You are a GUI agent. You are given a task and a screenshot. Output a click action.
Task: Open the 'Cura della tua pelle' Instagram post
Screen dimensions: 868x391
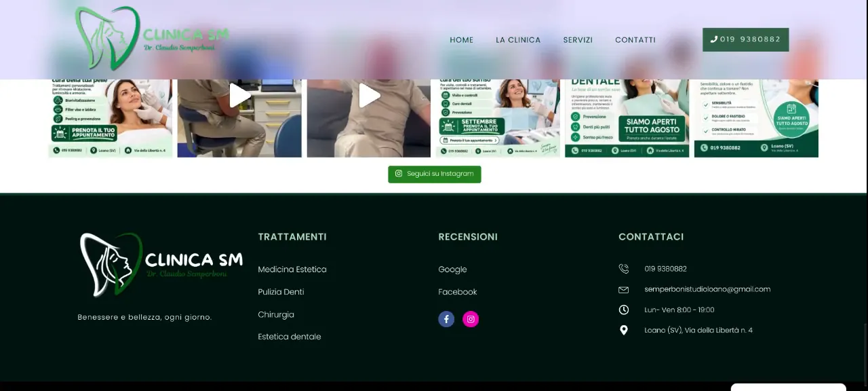click(x=111, y=118)
